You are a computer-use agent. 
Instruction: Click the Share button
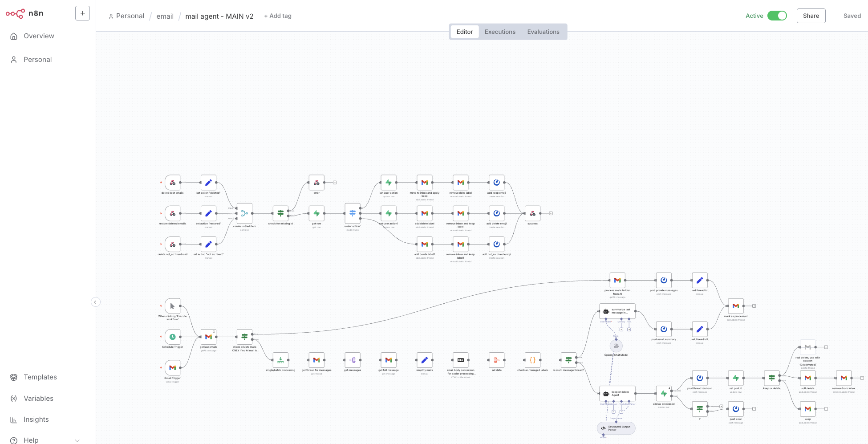click(811, 16)
